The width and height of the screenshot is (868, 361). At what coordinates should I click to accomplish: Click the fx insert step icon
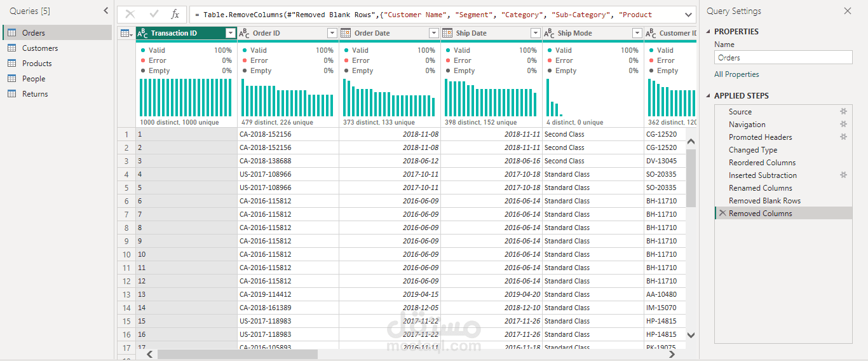(175, 14)
